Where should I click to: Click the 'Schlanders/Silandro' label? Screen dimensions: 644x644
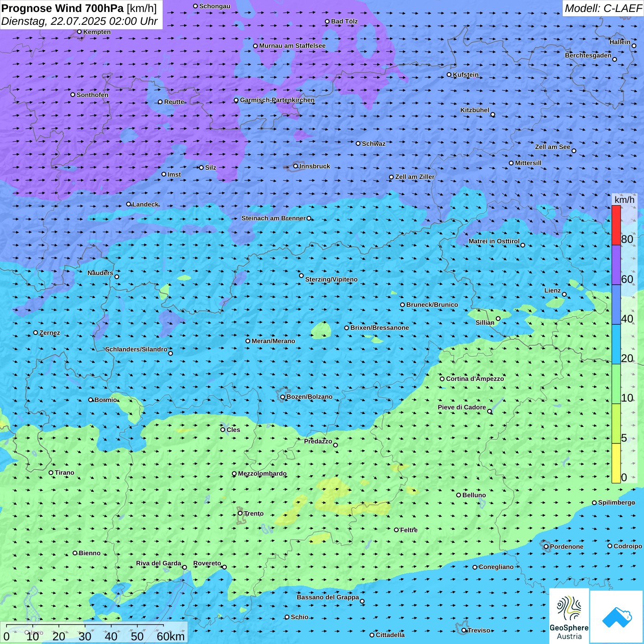[x=136, y=349]
